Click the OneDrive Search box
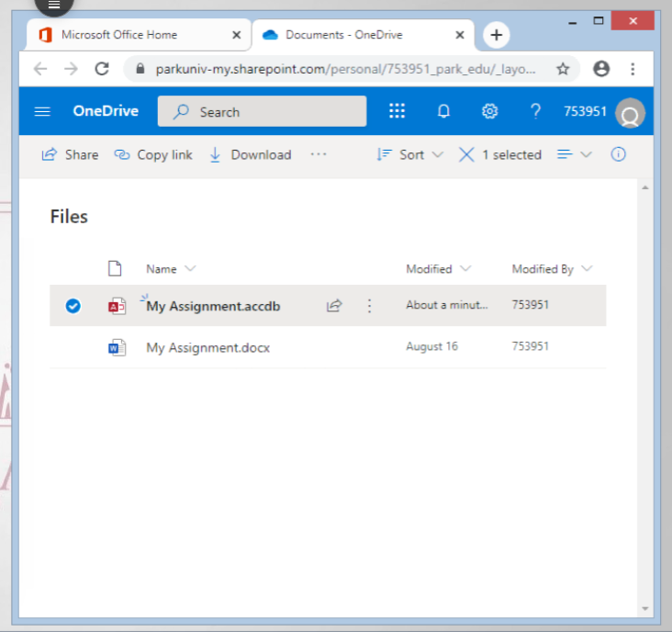Screen dimensions: 672x632 point(262,111)
